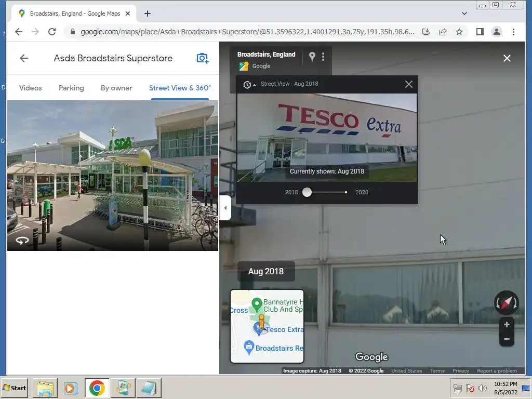
Task: Share this page from address bar
Action: point(443,32)
